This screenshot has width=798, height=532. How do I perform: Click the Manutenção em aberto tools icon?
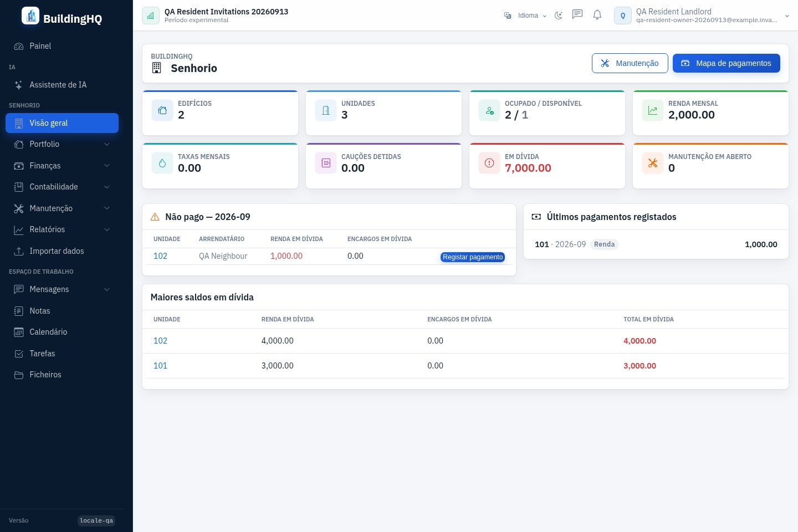pos(653,163)
